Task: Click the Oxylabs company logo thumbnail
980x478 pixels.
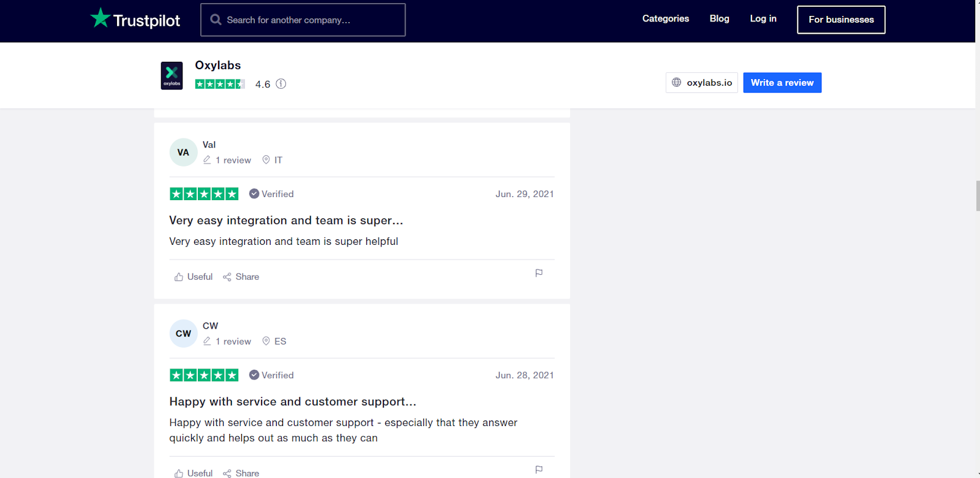Action: pyautogui.click(x=171, y=76)
